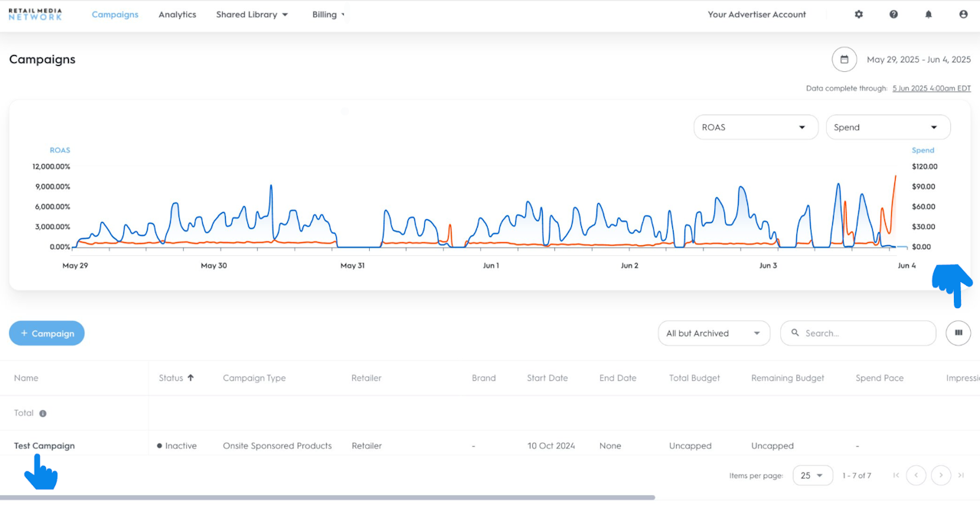This screenshot has height=505, width=980.
Task: Click the info icon beside Total
Action: [43, 414]
